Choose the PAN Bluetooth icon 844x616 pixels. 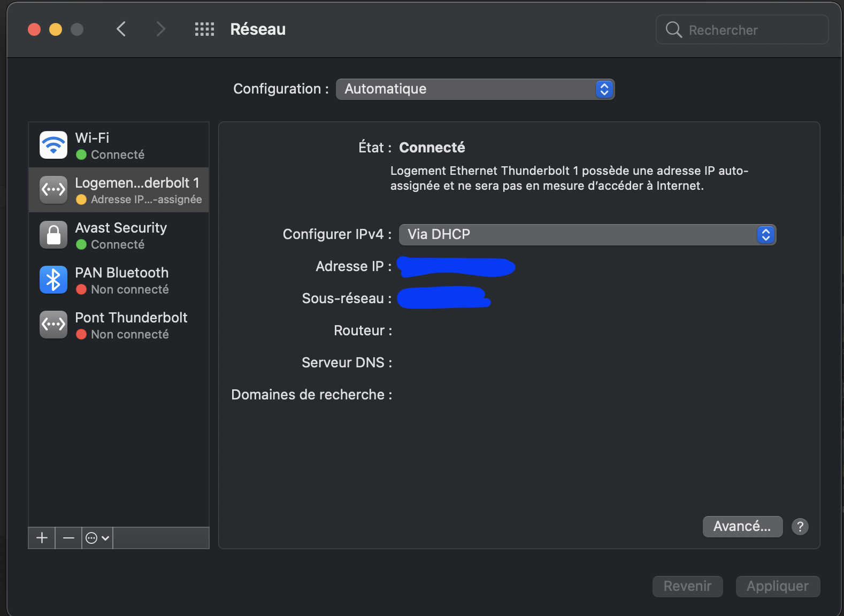(x=53, y=280)
